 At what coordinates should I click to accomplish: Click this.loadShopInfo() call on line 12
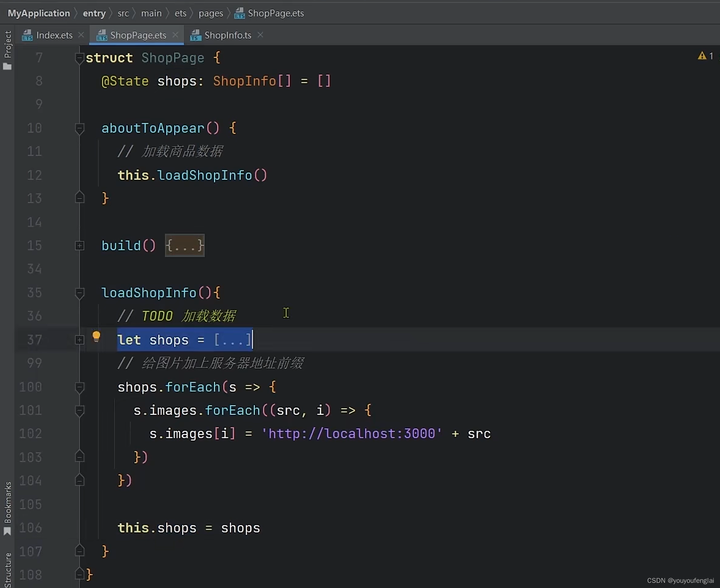click(x=192, y=175)
